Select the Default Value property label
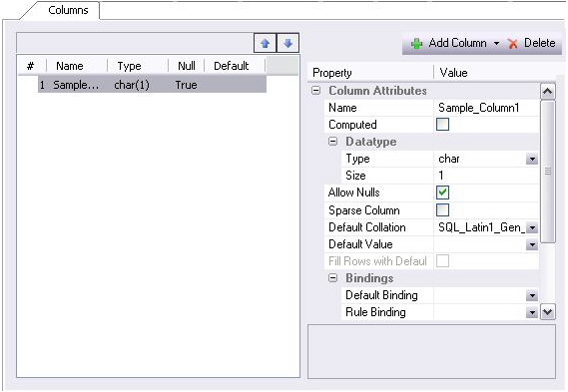Screen dimensions: 568x392 tap(360, 244)
